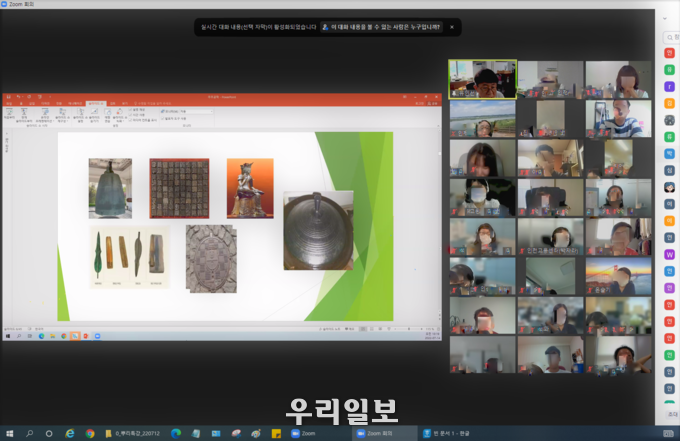Toggle the third checkbox in slideshow ribbon
This screenshot has height=441, width=680.
(131, 119)
